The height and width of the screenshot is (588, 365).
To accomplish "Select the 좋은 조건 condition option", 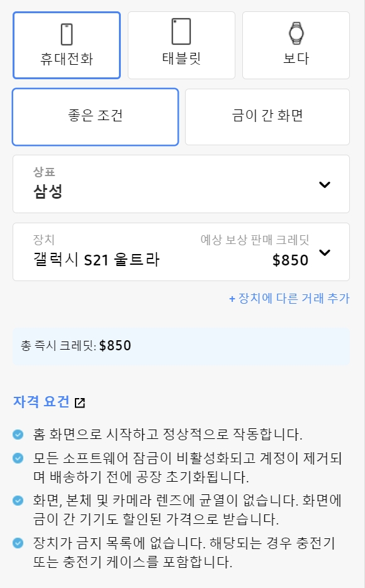I will click(95, 117).
